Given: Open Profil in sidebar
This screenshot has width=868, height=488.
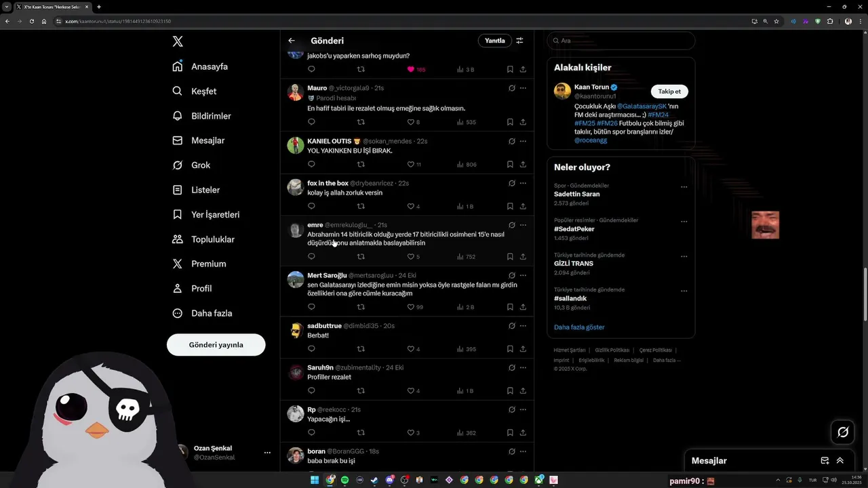Looking at the screenshot, I should coord(193,288).
